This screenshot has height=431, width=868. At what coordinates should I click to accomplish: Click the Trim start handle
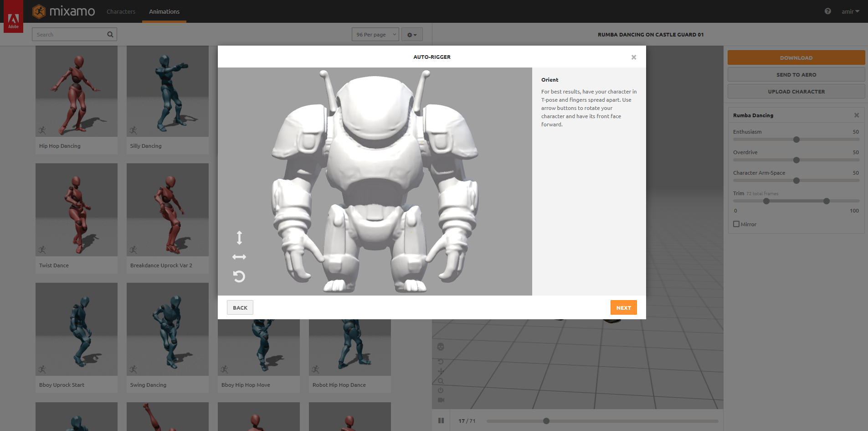click(766, 201)
